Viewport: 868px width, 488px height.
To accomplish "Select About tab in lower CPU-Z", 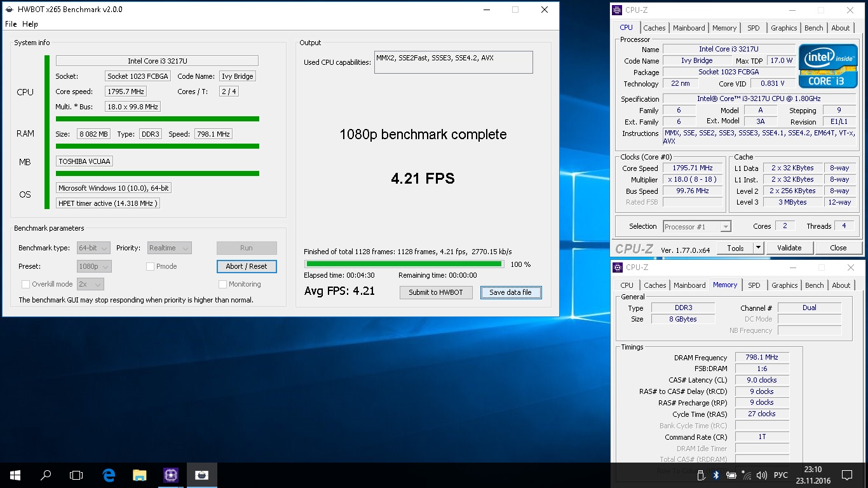I will click(841, 285).
